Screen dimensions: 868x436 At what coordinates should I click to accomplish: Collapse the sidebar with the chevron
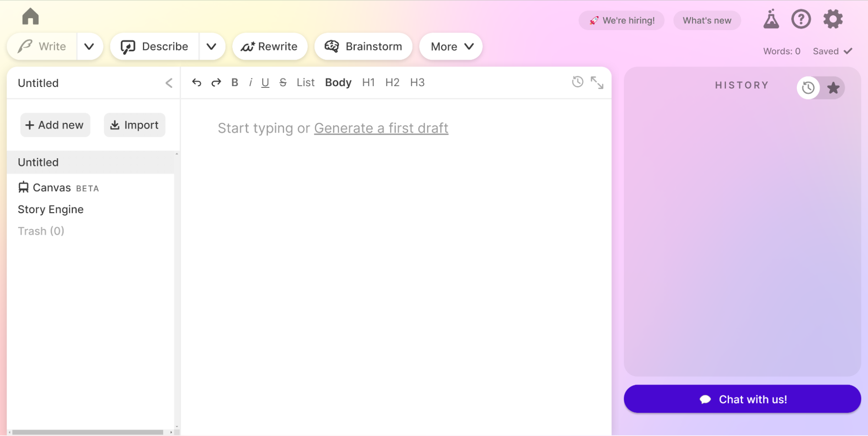click(x=169, y=83)
